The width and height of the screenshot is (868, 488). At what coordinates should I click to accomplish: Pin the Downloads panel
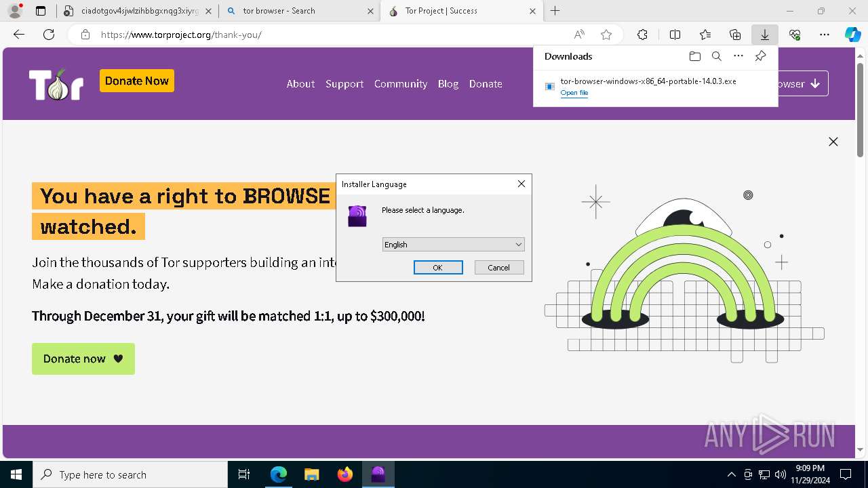(x=760, y=56)
